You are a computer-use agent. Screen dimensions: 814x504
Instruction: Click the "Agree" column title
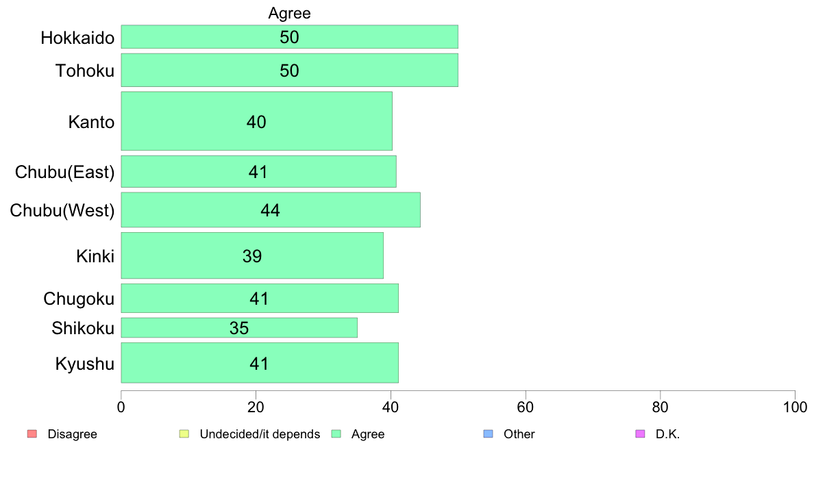[x=289, y=13]
